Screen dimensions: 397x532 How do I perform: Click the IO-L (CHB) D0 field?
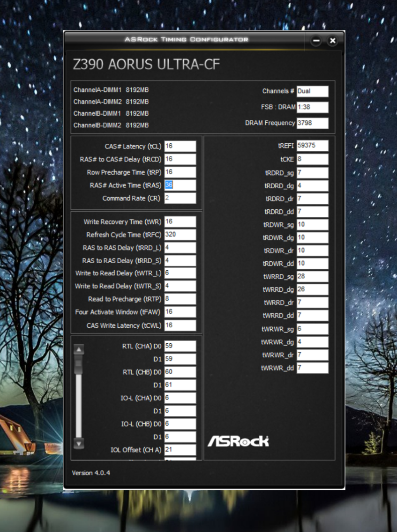(x=180, y=424)
